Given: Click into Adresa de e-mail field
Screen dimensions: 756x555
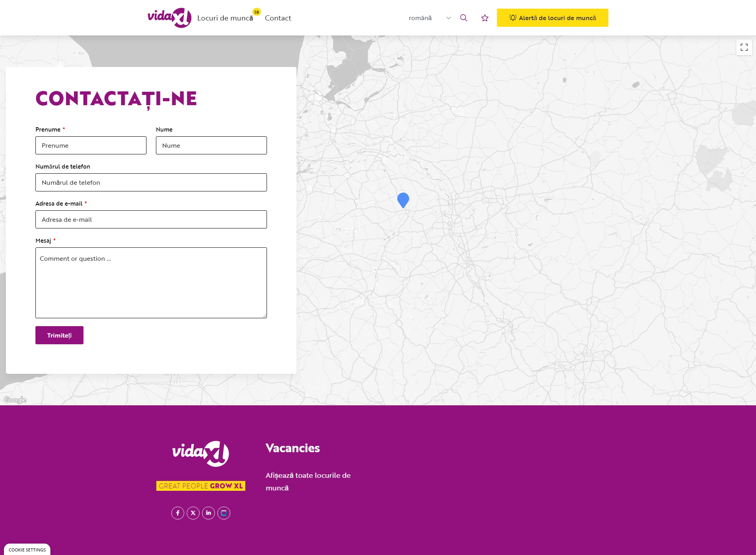Looking at the screenshot, I should (x=151, y=219).
